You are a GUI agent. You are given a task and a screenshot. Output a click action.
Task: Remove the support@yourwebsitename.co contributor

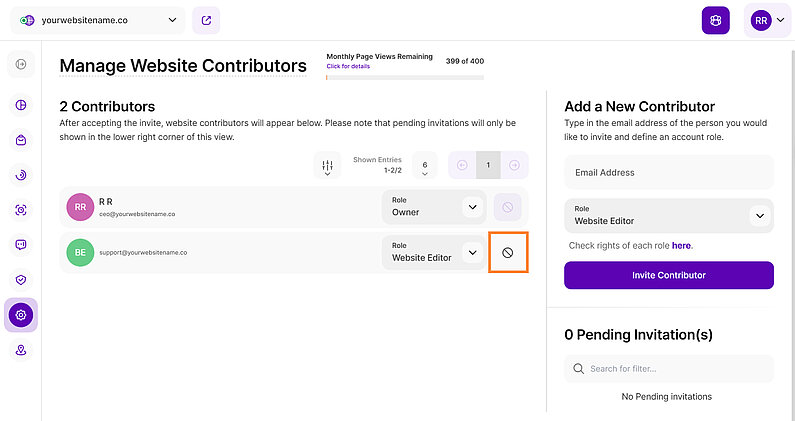[x=507, y=253]
